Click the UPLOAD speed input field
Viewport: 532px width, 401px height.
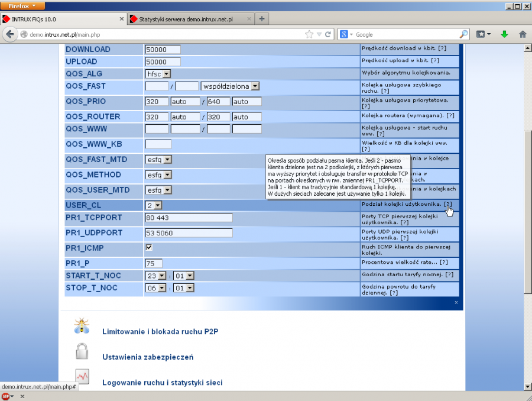(x=163, y=62)
